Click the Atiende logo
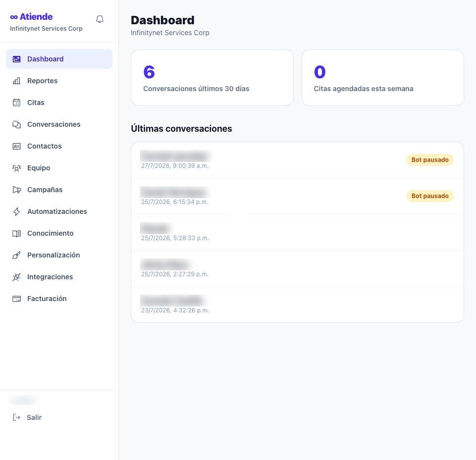Viewport: 476px width, 460px height. coord(31,17)
